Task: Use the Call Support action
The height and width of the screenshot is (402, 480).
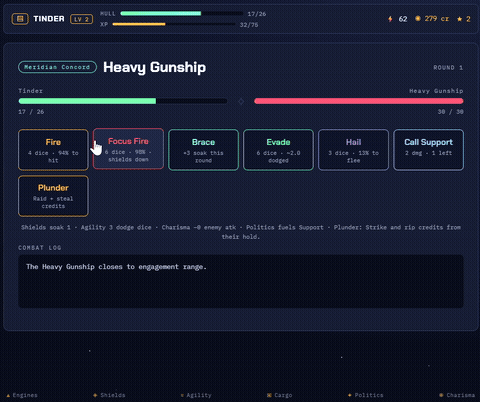Action: 428,150
